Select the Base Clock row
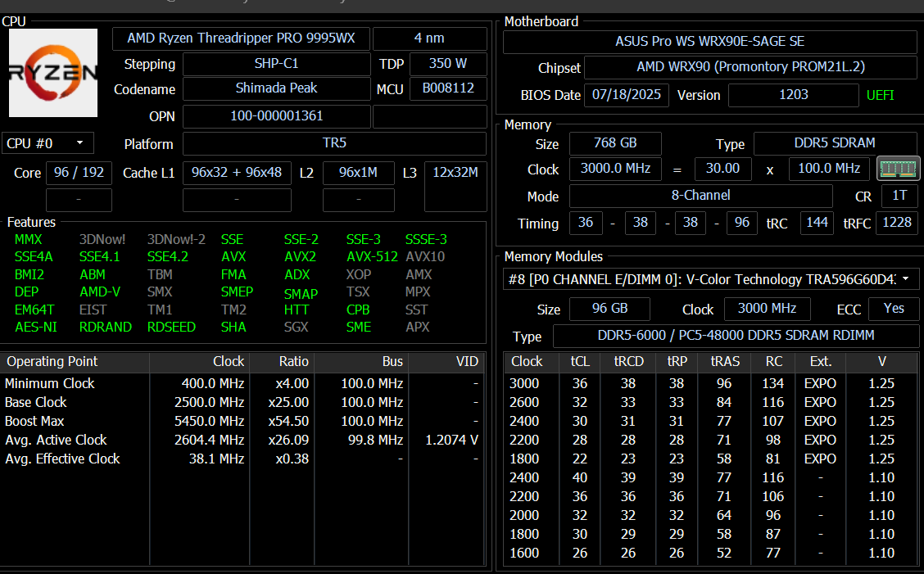The width and height of the screenshot is (924, 574). point(242,403)
